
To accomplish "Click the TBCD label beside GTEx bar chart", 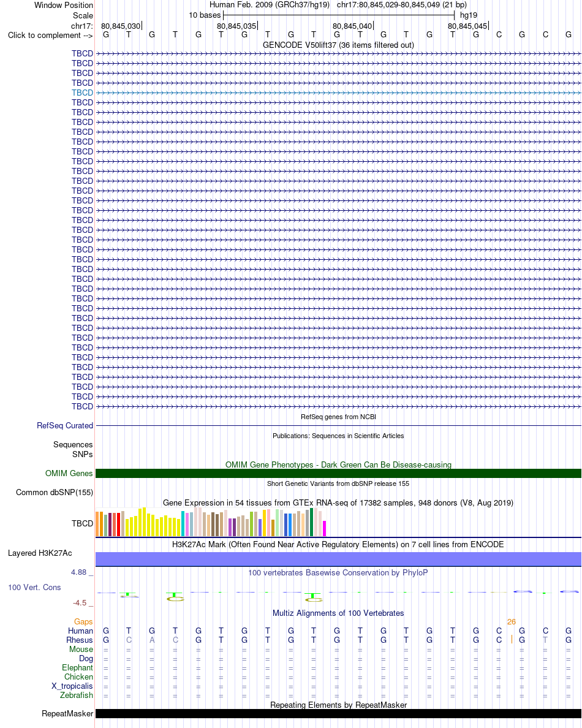I will (82, 524).
